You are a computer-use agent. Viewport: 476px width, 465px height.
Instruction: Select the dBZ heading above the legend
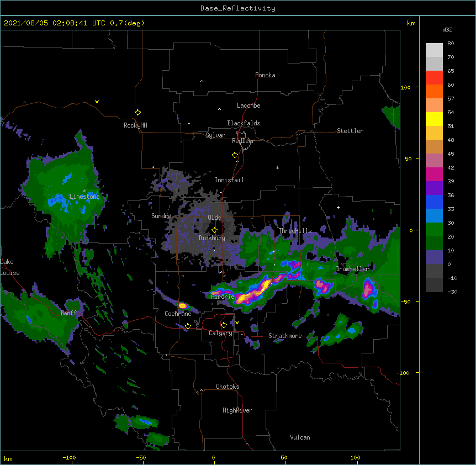point(447,29)
